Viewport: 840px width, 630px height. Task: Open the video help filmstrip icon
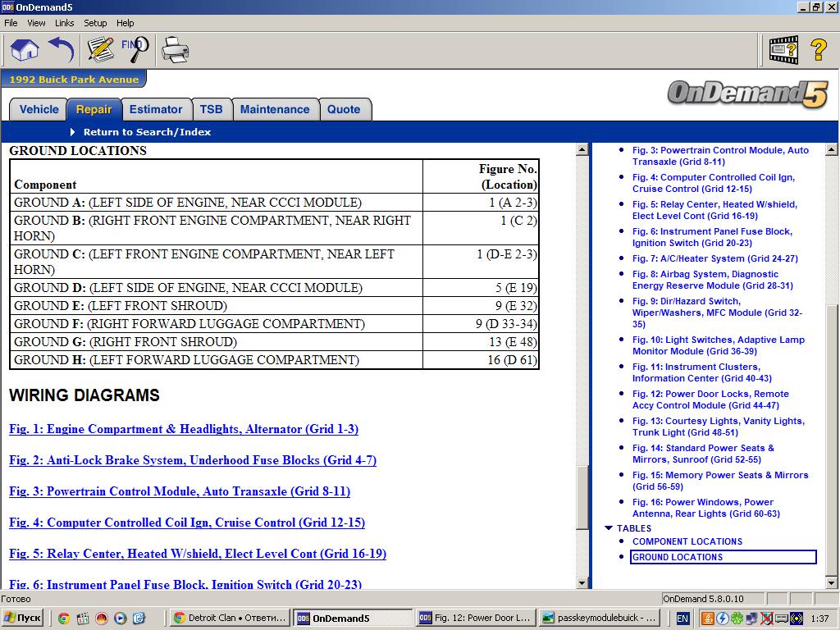point(783,50)
